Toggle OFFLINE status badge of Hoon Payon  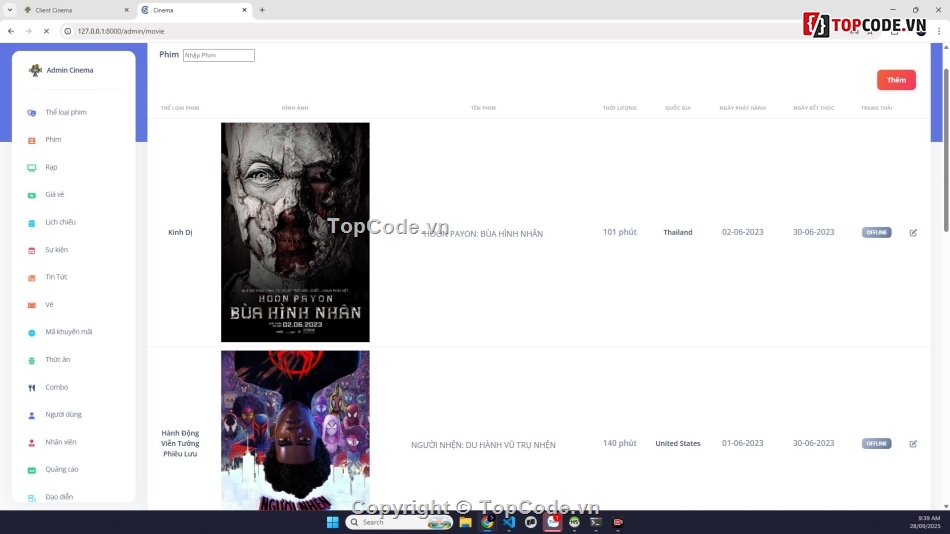[876, 233]
